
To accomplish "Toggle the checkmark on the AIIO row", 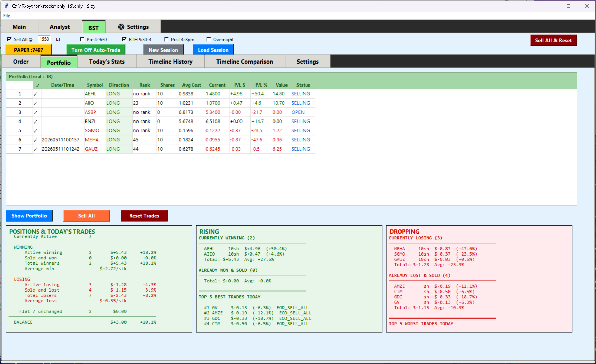I will coord(35,103).
